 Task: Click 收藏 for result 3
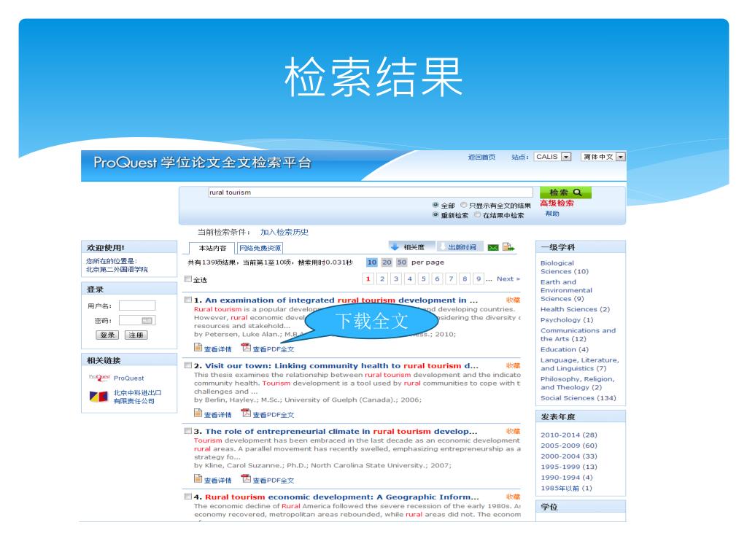[513, 431]
